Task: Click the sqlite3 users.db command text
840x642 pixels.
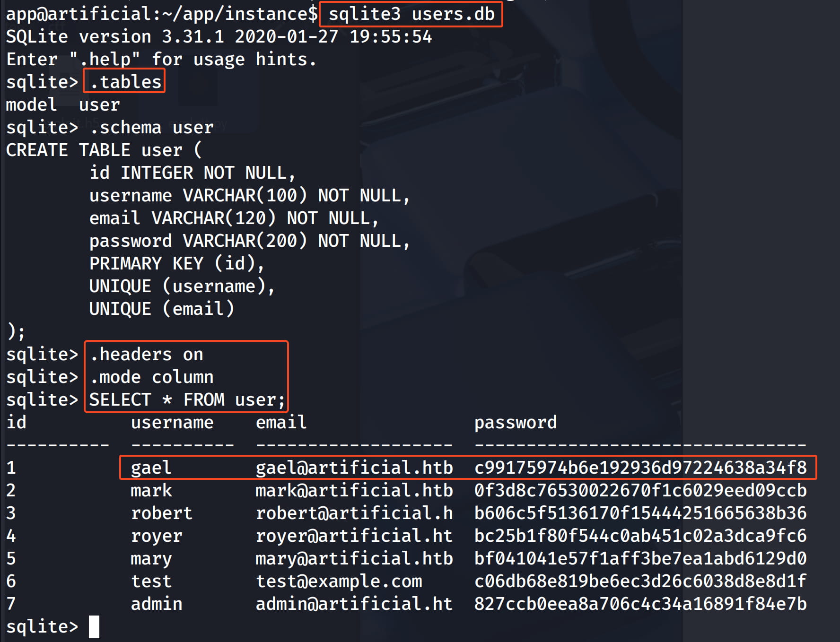Action: pyautogui.click(x=411, y=14)
